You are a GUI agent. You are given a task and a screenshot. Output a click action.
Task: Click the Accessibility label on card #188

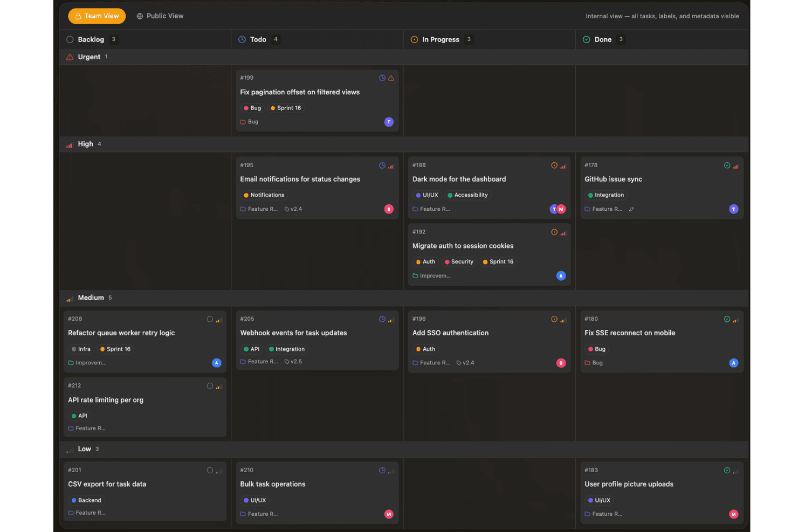pyautogui.click(x=467, y=195)
